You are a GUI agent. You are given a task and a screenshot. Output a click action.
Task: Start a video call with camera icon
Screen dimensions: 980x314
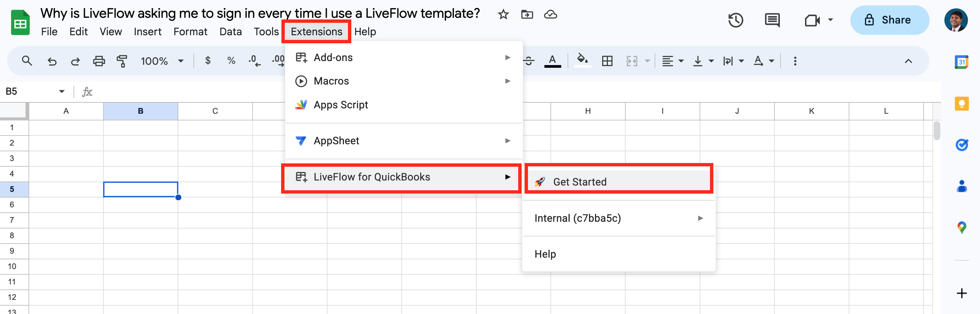[x=812, y=20]
